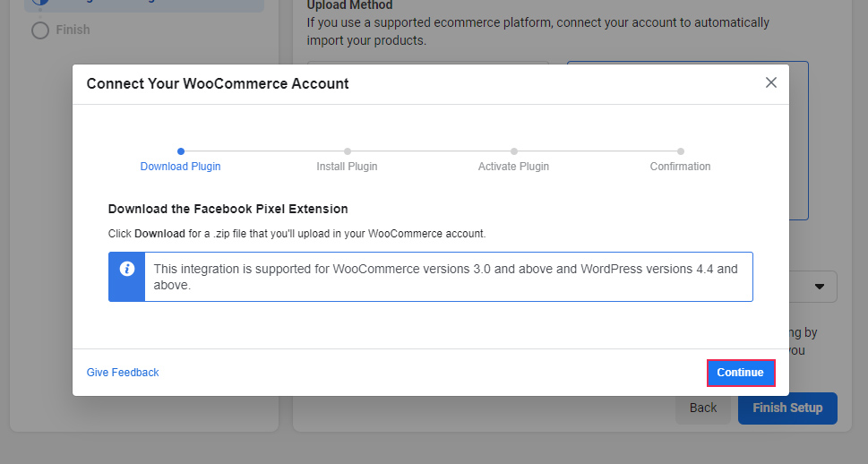This screenshot has width=868, height=464.
Task: Click the blue info icon in notice
Action: [x=127, y=269]
